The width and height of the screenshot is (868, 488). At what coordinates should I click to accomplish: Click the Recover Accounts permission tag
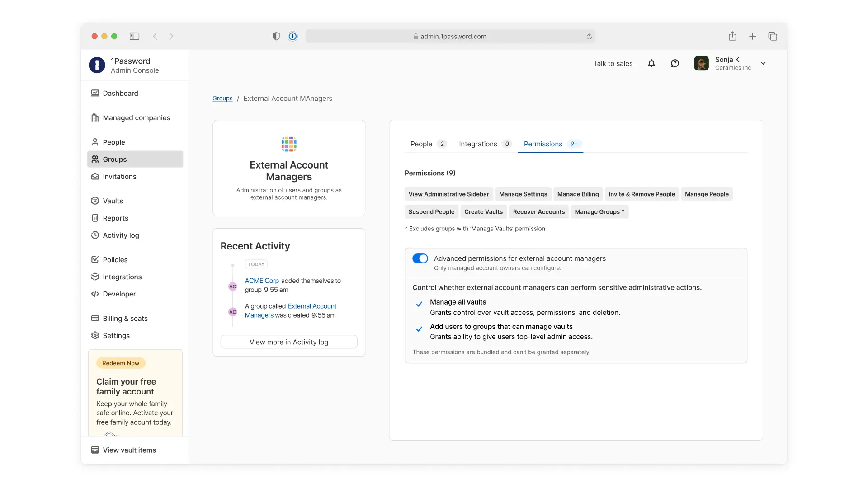click(539, 212)
